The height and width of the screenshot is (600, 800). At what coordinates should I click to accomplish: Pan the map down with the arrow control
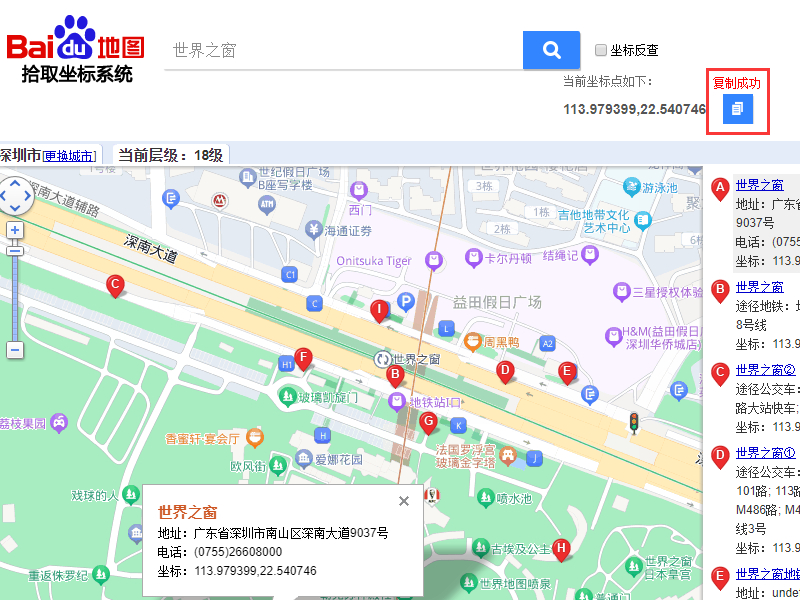pos(15,208)
